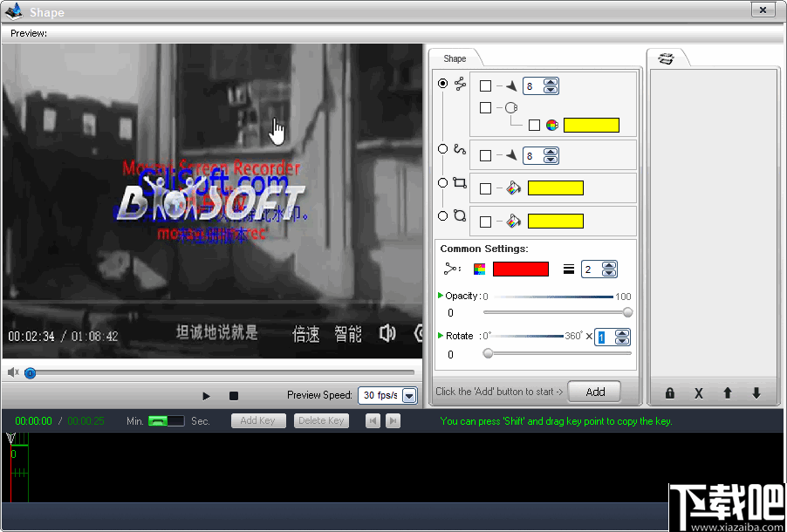Select the ellipse shape tool icon

coord(462,215)
